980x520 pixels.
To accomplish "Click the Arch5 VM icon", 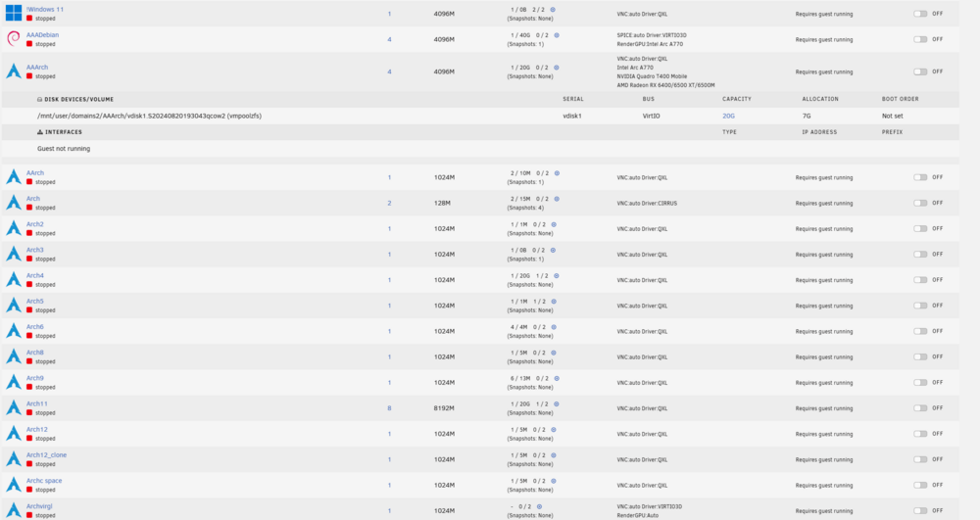I will click(x=14, y=306).
